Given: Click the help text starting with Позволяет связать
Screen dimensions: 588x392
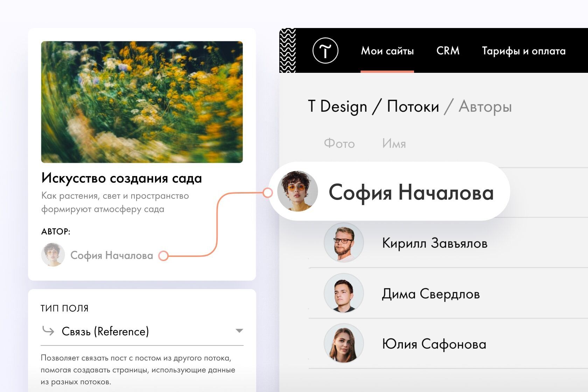Looking at the screenshot, I should click(138, 370).
